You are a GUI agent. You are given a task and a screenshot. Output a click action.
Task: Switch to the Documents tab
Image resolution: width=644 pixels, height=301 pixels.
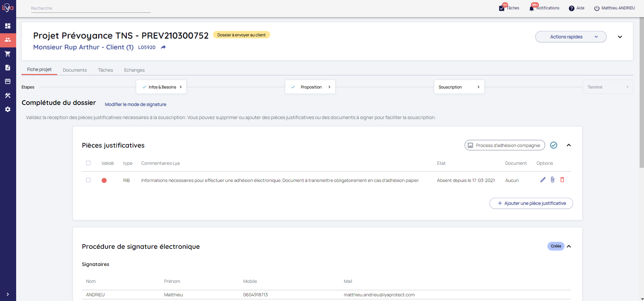point(75,70)
